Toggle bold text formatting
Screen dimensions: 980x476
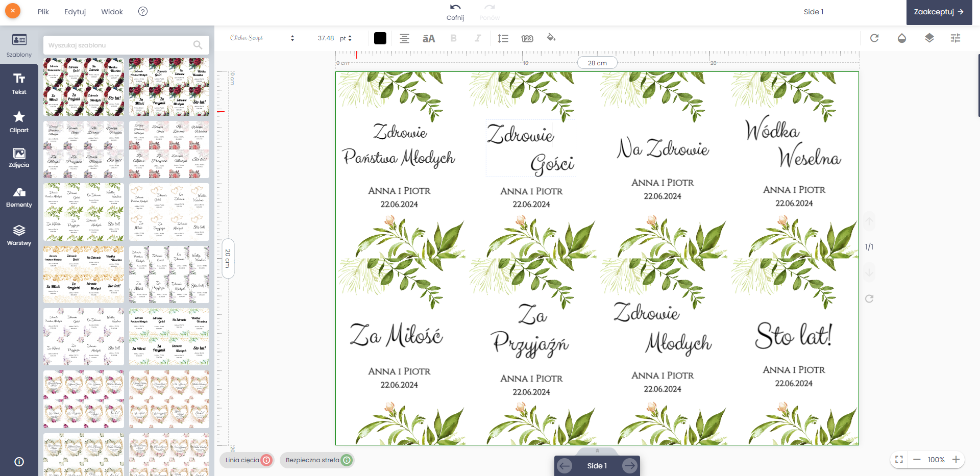click(x=453, y=38)
